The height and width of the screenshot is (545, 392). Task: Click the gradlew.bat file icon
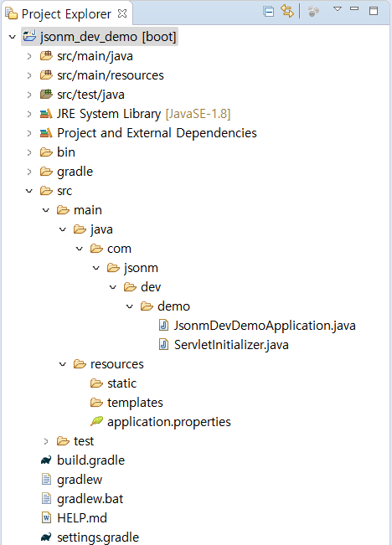[x=46, y=498]
